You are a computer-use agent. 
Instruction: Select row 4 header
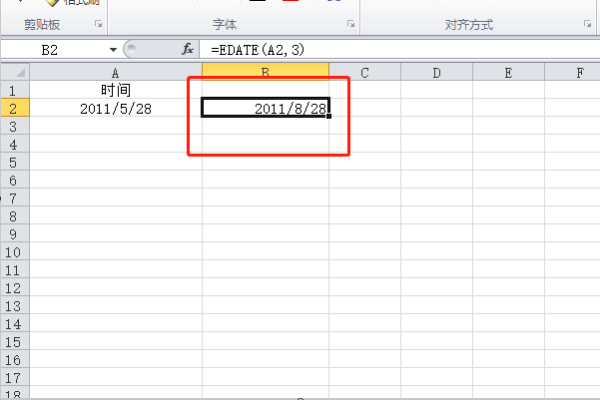coord(15,144)
